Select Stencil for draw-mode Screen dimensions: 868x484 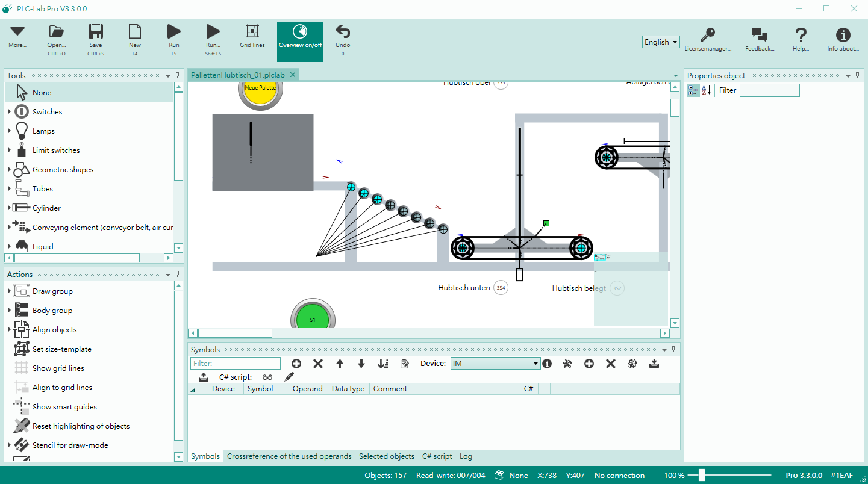(x=70, y=445)
